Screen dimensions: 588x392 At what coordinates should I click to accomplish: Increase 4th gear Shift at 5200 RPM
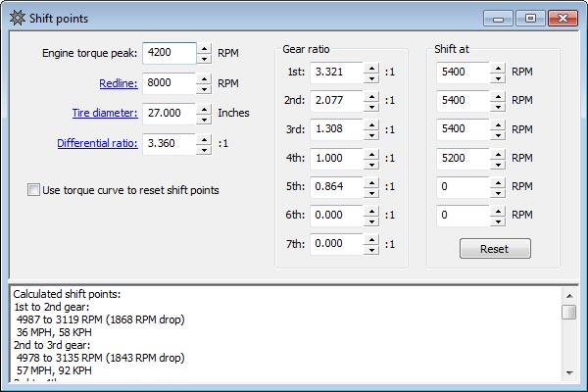498,154
